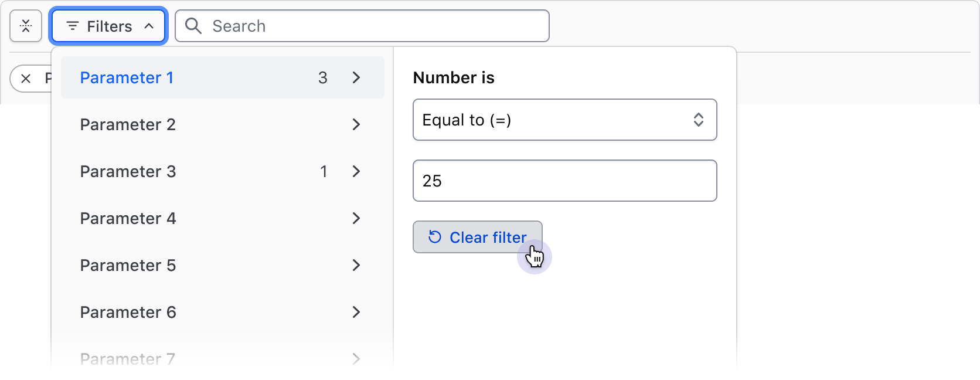980x380 pixels.
Task: Click the chevron arrow next to Parameter 6
Action: pyautogui.click(x=356, y=312)
